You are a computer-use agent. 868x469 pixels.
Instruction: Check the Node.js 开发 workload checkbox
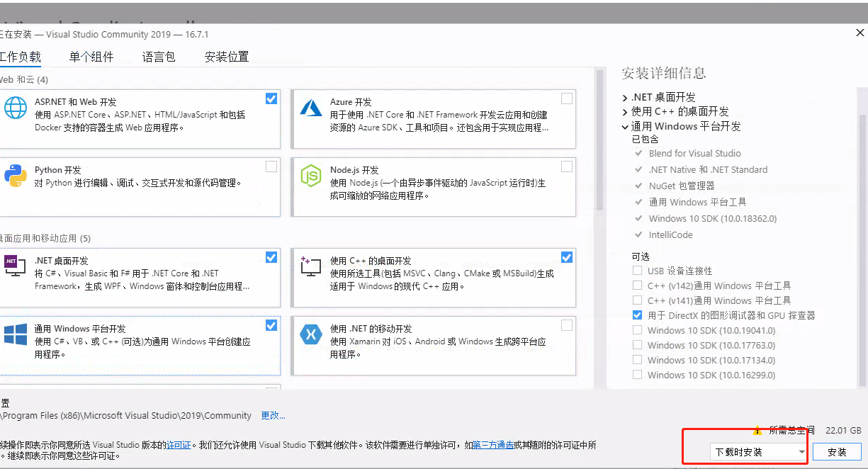point(567,166)
